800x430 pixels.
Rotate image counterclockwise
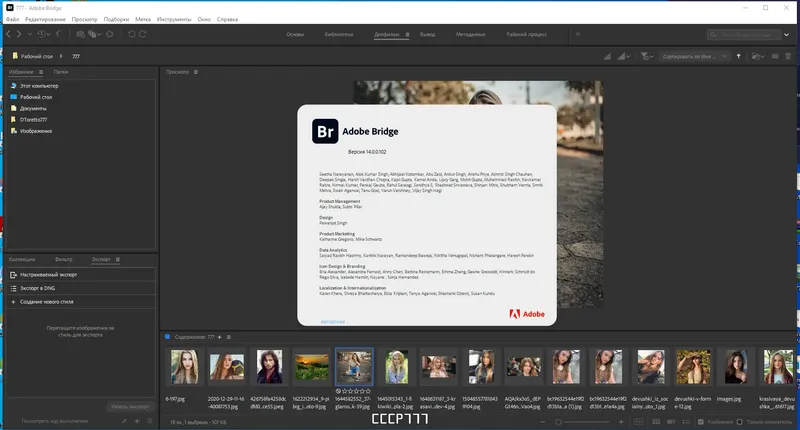click(132, 34)
